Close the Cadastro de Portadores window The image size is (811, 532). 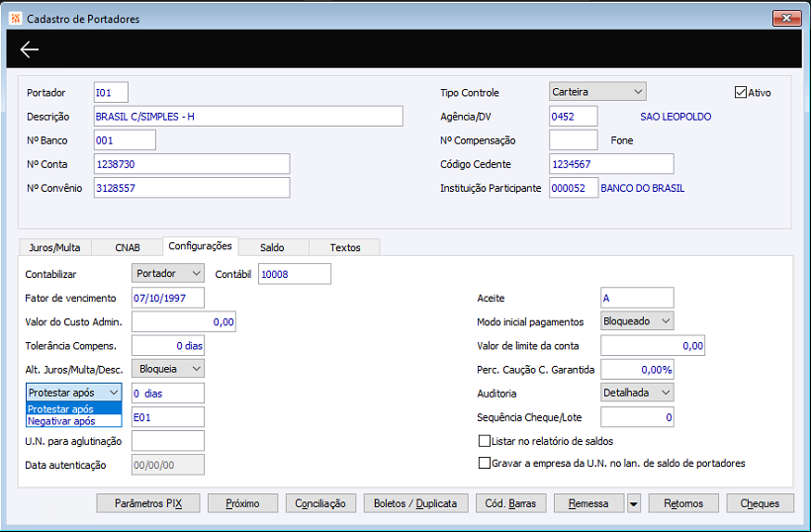(x=786, y=18)
